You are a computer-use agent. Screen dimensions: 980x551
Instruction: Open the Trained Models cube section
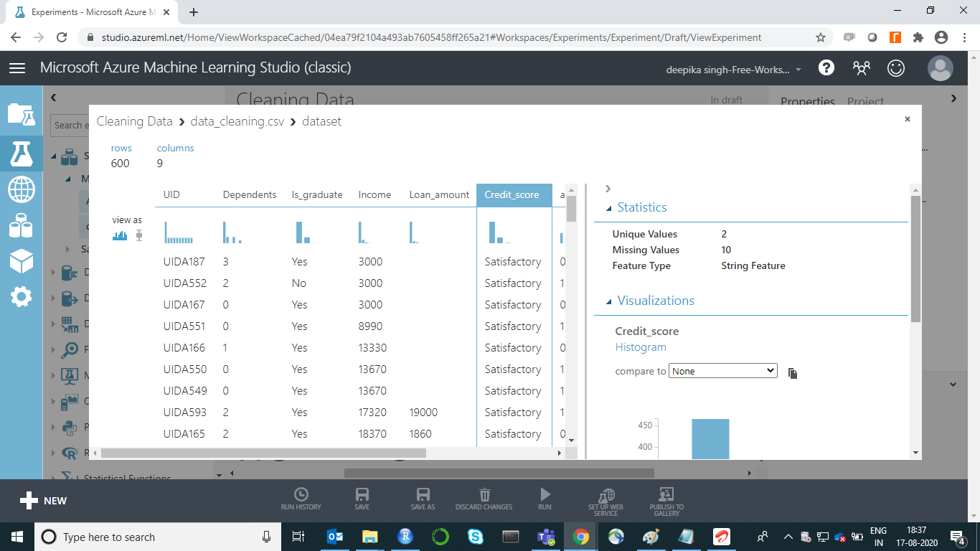click(x=21, y=261)
